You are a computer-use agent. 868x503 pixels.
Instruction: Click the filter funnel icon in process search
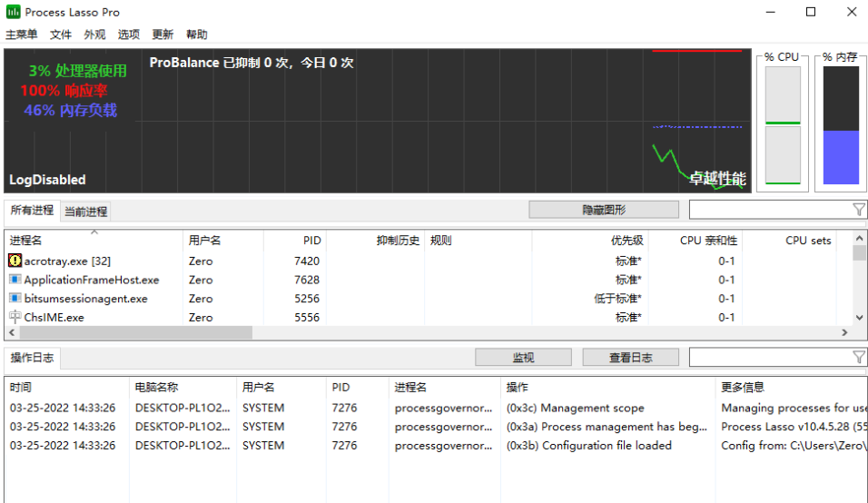click(x=858, y=210)
